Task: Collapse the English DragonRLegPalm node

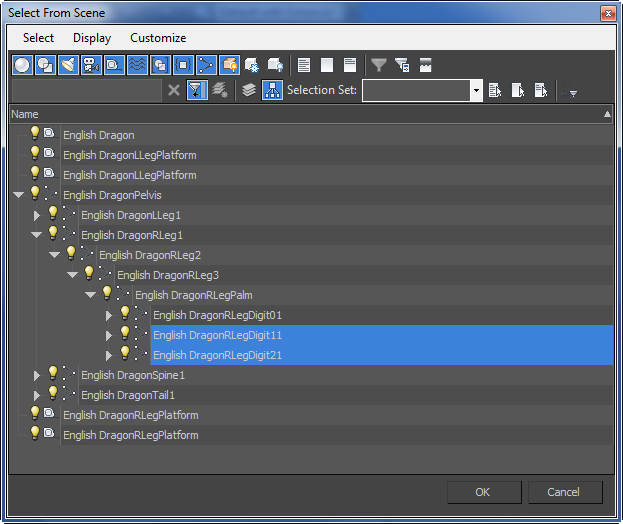Action: point(90,295)
